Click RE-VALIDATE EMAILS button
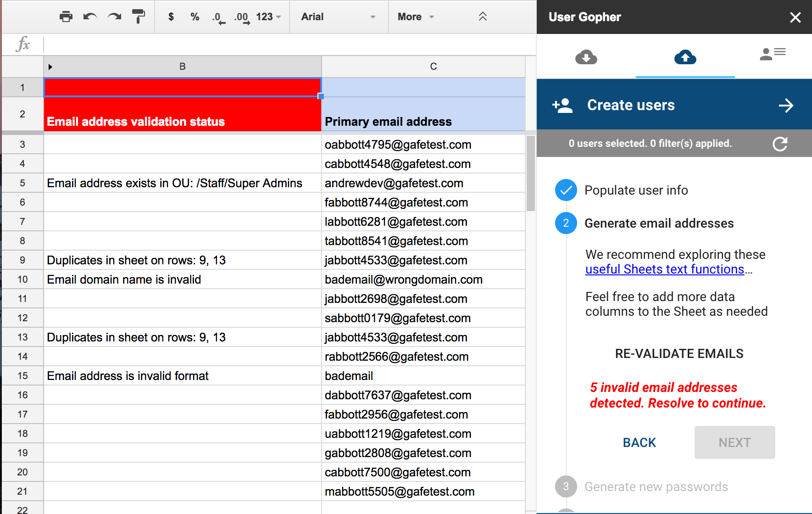This screenshot has width=812, height=514. [679, 354]
